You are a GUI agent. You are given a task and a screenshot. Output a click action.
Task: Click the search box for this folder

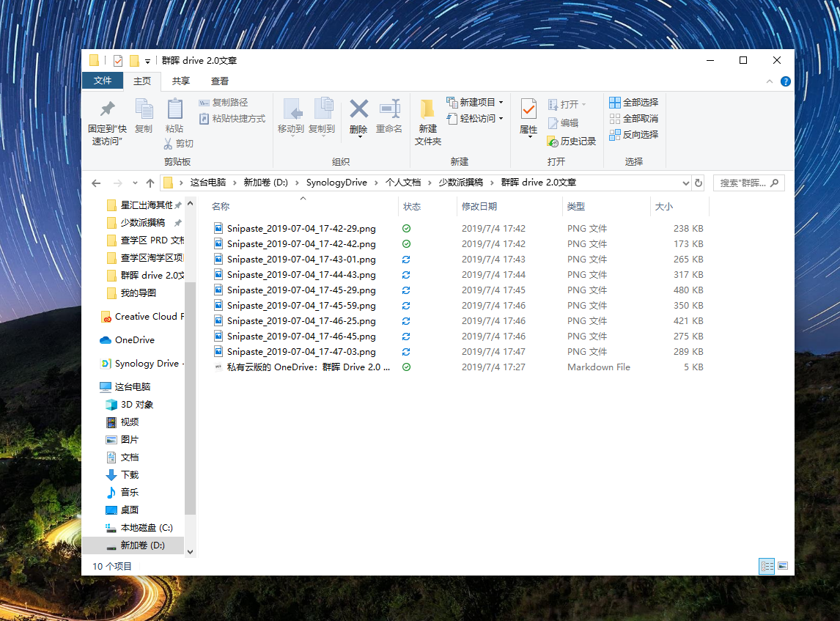(x=749, y=183)
